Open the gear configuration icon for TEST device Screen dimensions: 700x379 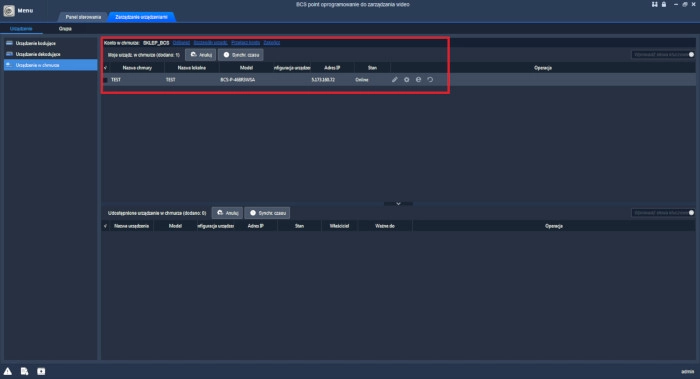[406, 79]
